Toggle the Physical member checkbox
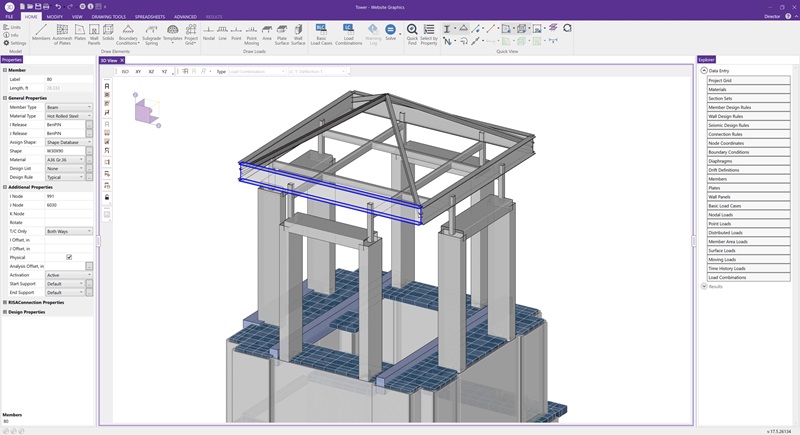Viewport: 800px width, 435px height. pos(69,257)
